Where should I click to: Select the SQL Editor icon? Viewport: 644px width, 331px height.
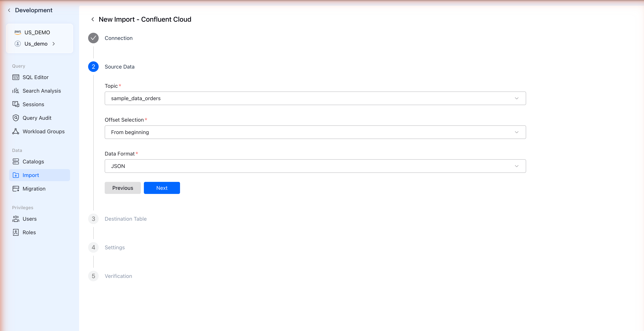point(15,77)
